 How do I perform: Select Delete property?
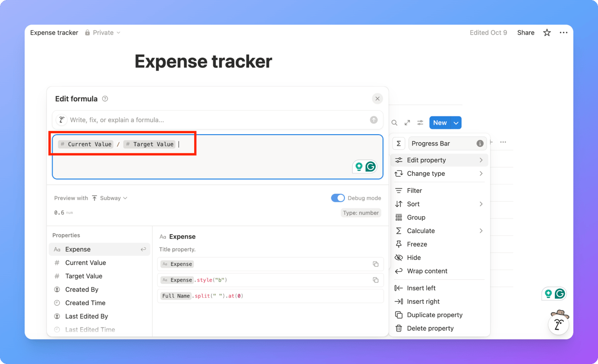click(439, 328)
